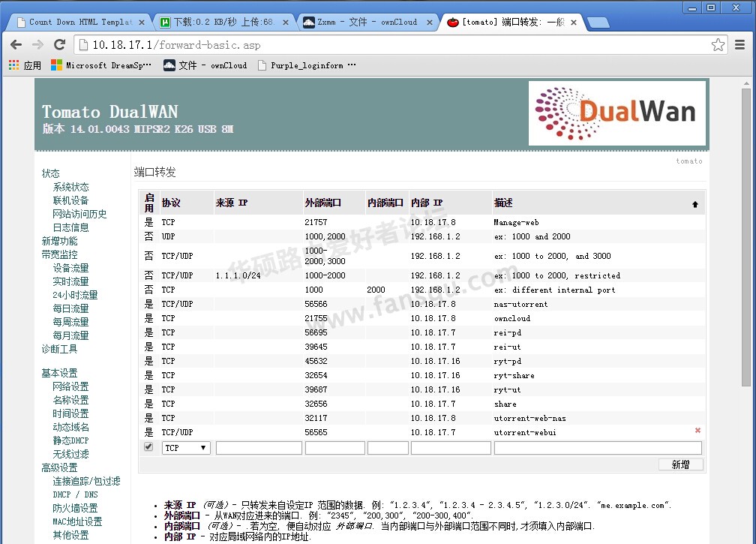Open DHCP / DNS in the sidebar
Screen dimensions: 756x544
tap(75, 494)
